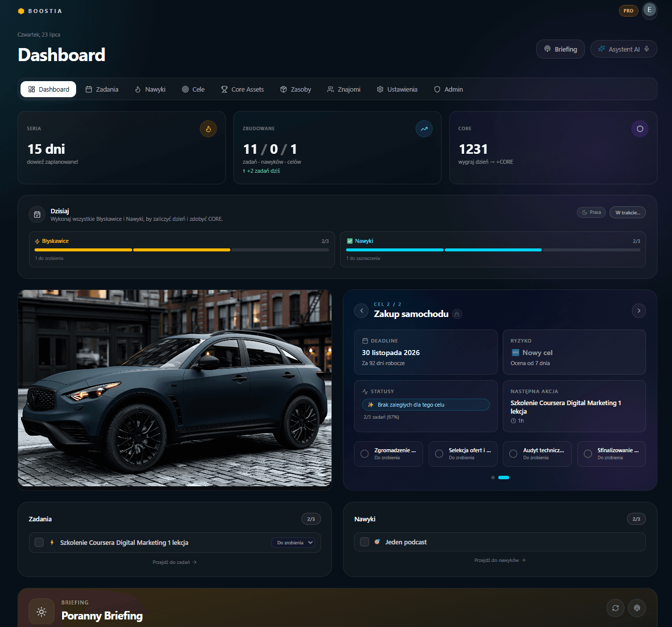Mark Selekcja ofert step circle as done

click(439, 454)
